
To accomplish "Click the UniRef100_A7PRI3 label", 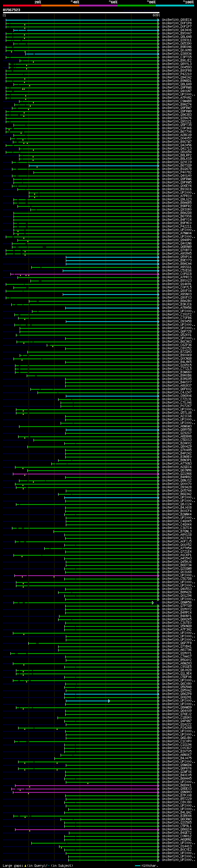I will click(177, 277).
